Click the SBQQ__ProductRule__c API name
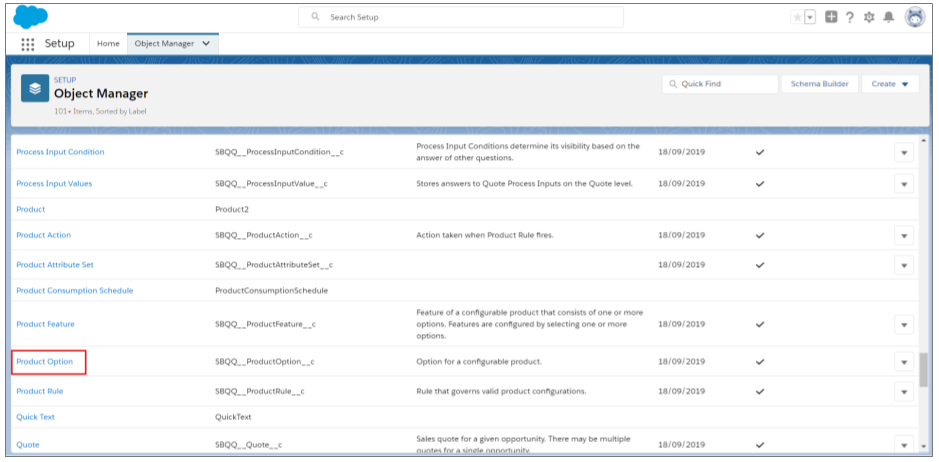The width and height of the screenshot is (939, 462). click(x=260, y=391)
